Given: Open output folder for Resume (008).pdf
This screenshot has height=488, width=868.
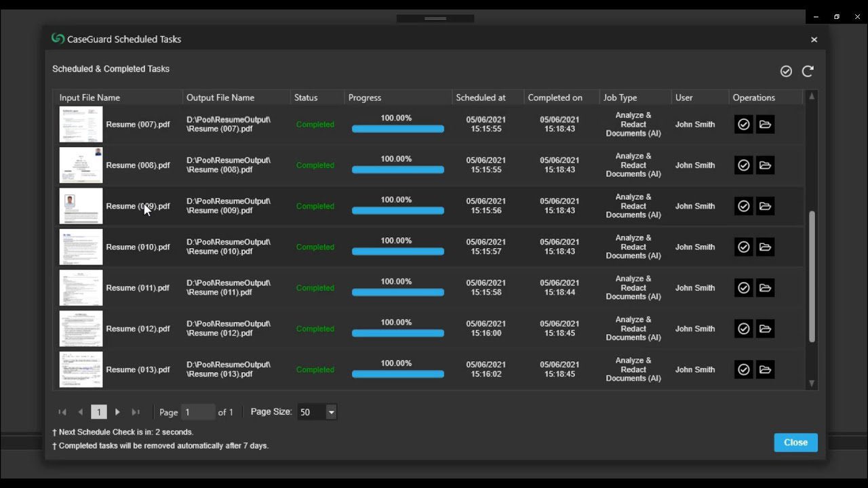Looking at the screenshot, I should tap(765, 165).
